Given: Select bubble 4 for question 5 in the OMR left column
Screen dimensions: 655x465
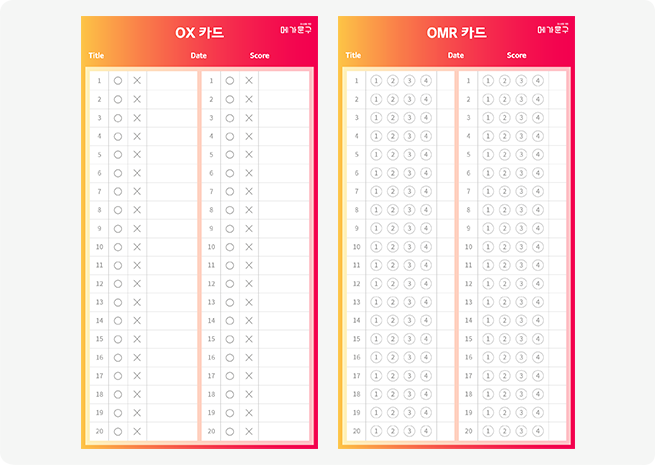Looking at the screenshot, I should point(426,154).
